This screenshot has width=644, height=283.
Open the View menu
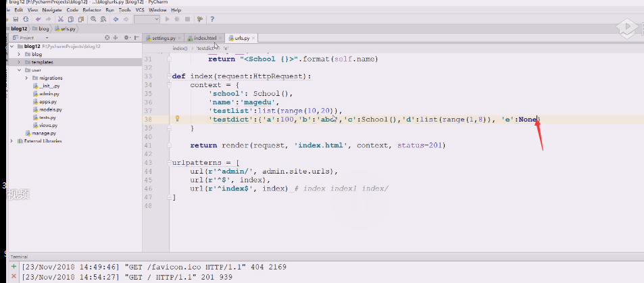click(x=32, y=9)
